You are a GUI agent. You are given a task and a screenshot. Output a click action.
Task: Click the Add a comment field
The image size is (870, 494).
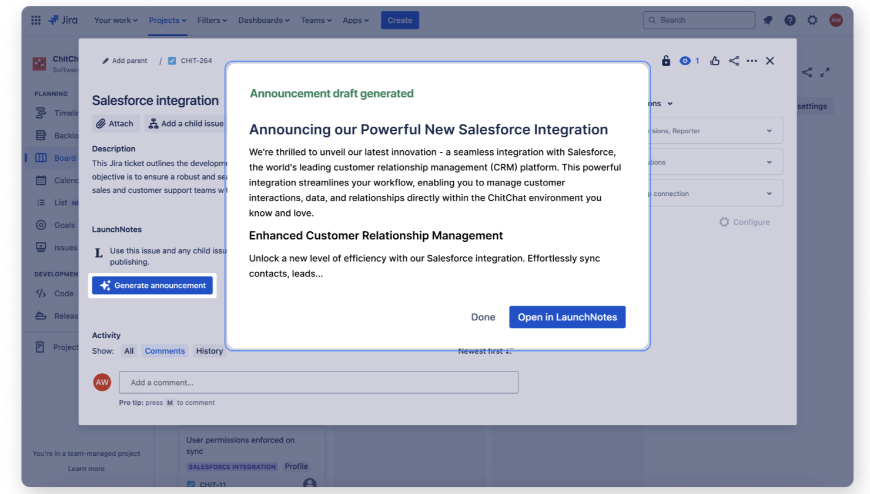[318, 382]
